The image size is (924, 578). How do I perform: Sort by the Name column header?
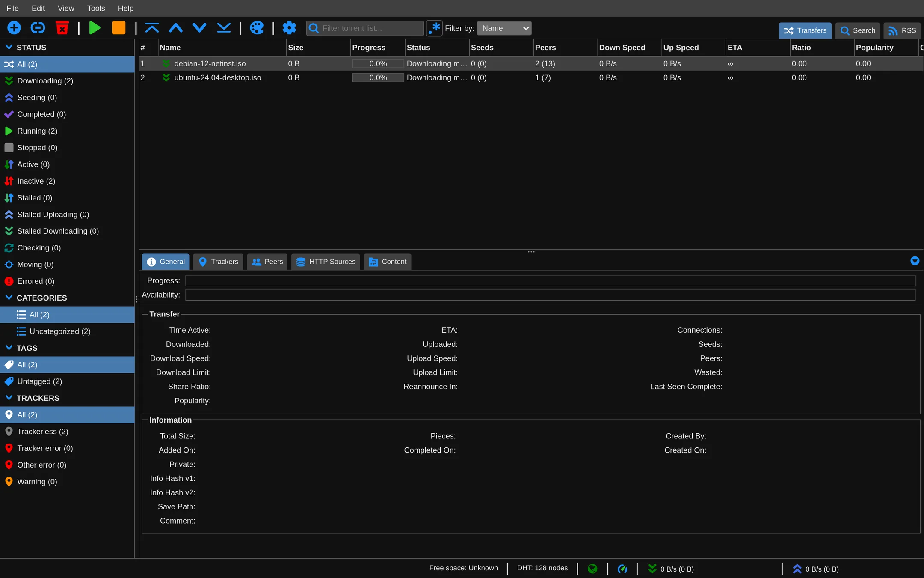(x=222, y=48)
